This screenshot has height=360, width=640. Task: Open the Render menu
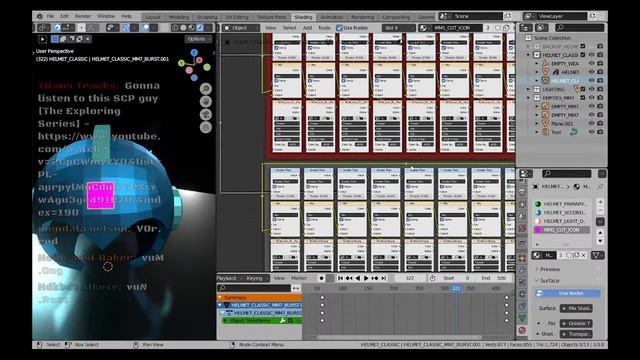83,16
